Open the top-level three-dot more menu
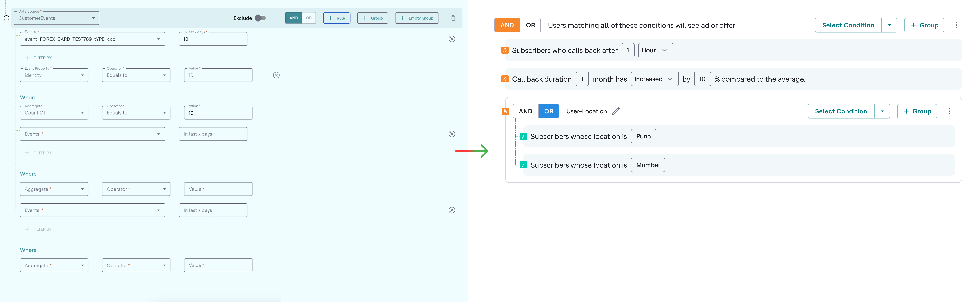The height and width of the screenshot is (302, 980). pos(956,25)
